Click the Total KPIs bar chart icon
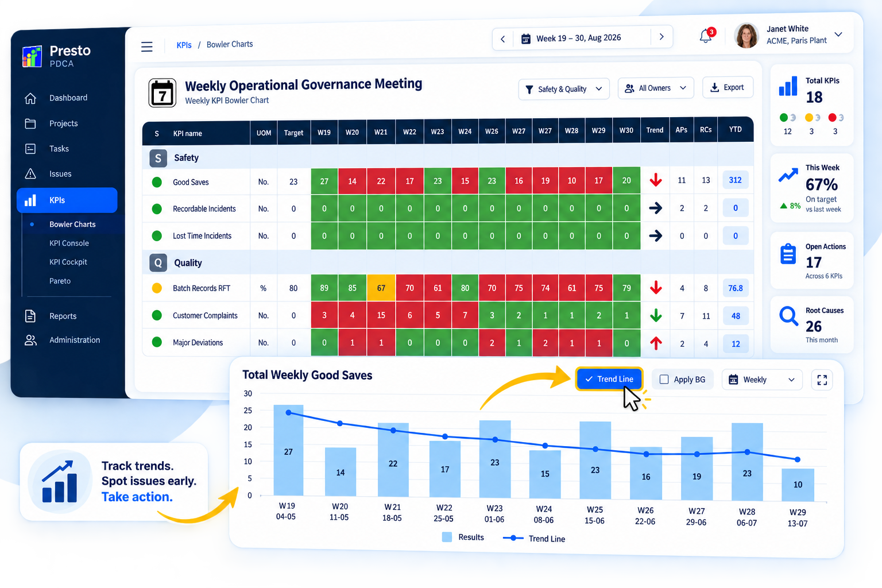Image resolution: width=882 pixels, height=588 pixels. (788, 86)
